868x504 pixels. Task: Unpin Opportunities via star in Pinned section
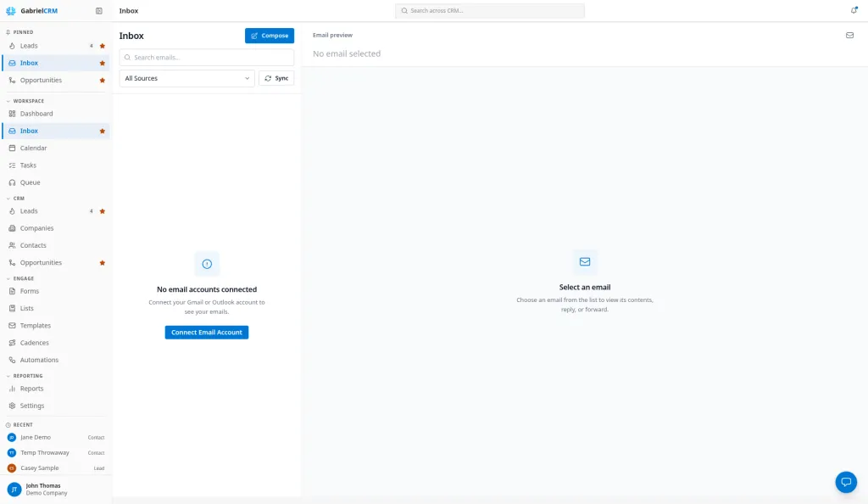103,81
